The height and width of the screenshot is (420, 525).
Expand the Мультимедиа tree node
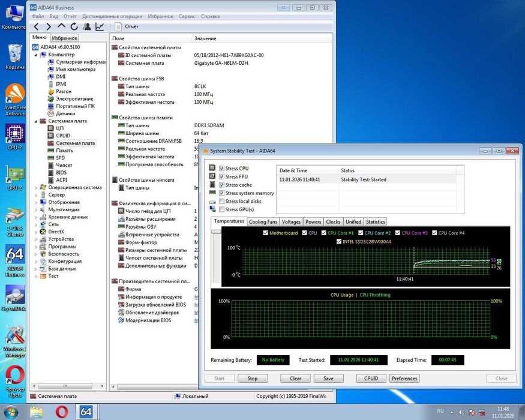point(36,209)
